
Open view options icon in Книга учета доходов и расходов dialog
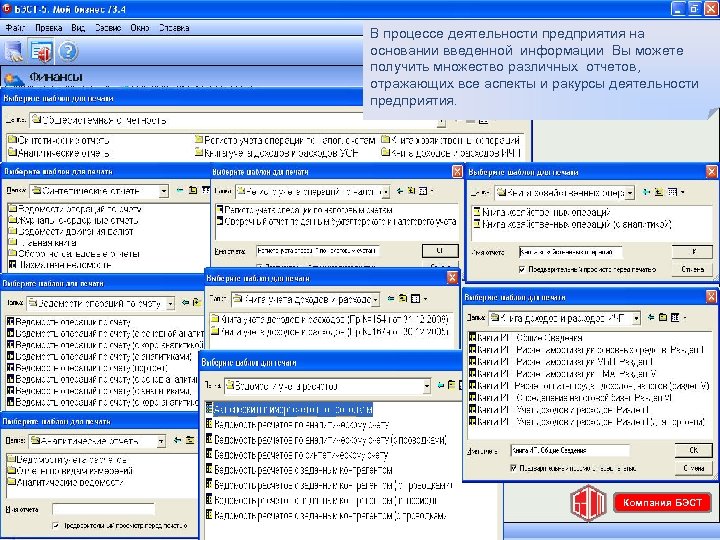(418, 298)
